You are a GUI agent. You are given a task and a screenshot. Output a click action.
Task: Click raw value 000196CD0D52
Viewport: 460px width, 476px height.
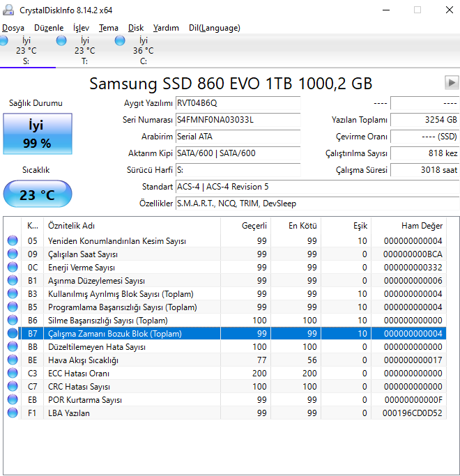(x=413, y=413)
